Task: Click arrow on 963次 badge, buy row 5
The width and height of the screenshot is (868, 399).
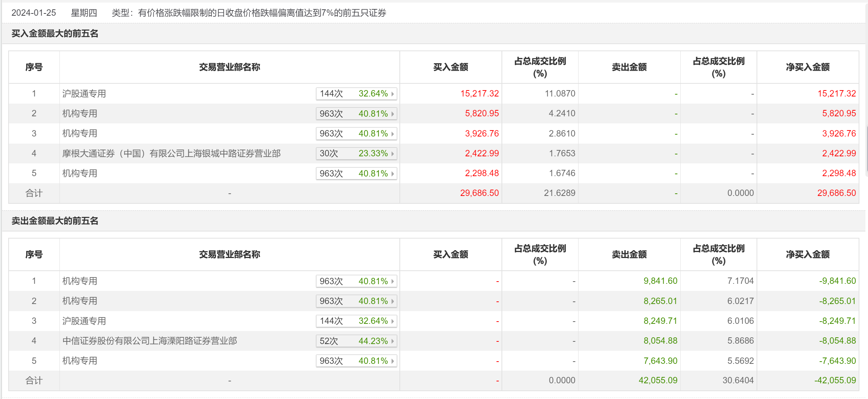Action: click(392, 174)
